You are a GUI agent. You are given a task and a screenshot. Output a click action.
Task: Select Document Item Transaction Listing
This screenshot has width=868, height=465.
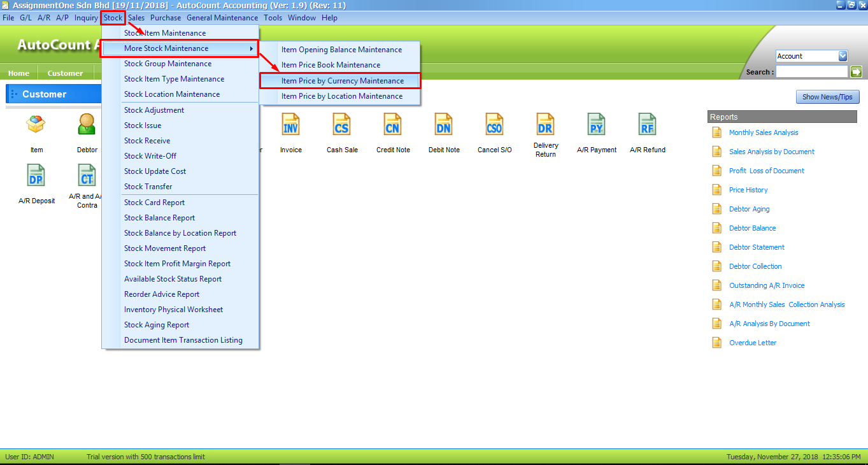[180, 340]
